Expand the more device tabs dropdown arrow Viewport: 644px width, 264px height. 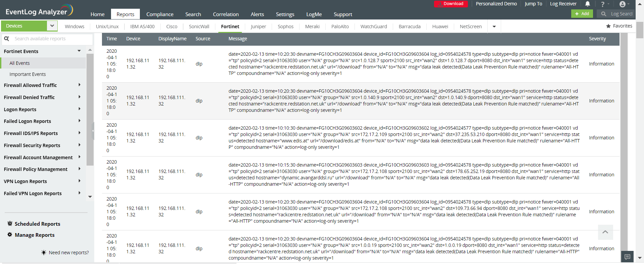(494, 27)
